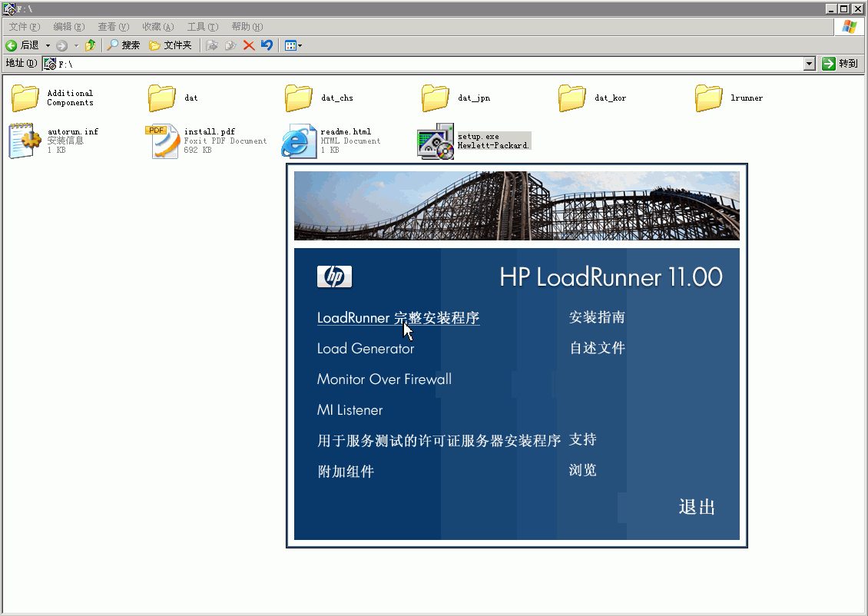The width and height of the screenshot is (868, 616).
Task: Select the dat_chs folder icon
Action: click(298, 98)
